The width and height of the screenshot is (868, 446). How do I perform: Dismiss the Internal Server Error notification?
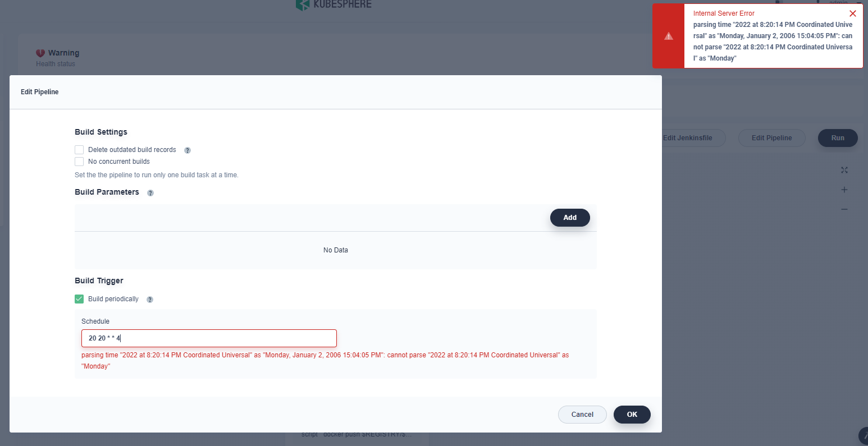coord(853,13)
